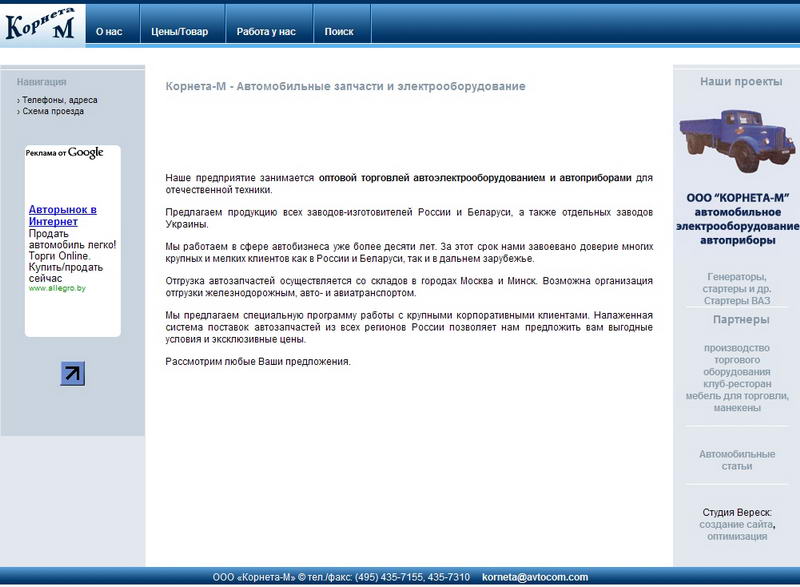Click the Корнета-М logo
The height and width of the screenshot is (587, 800).
tap(42, 25)
